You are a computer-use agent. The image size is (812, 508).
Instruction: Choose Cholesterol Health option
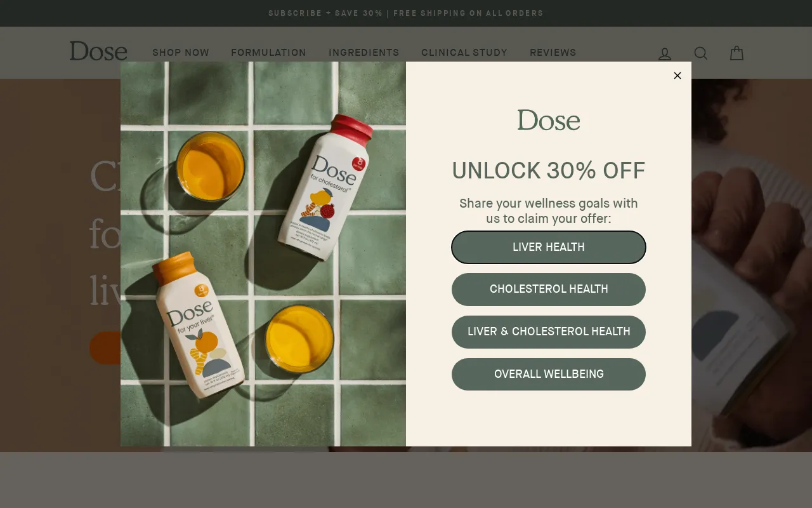click(x=549, y=290)
